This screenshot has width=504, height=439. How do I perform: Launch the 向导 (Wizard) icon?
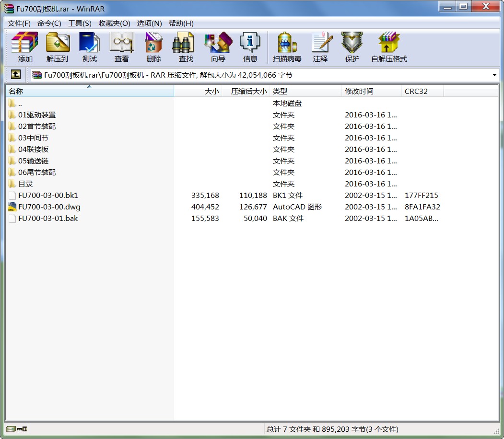coord(218,47)
